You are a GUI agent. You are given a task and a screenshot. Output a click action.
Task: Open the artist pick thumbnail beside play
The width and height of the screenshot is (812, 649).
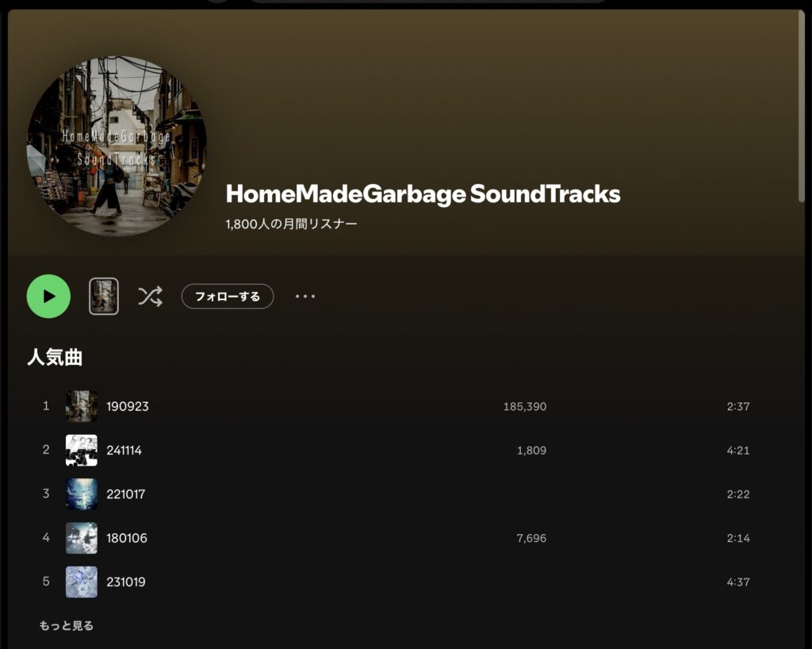(104, 296)
